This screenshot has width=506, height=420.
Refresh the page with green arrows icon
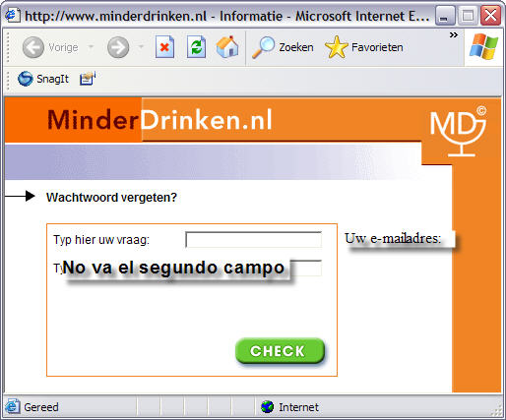[x=196, y=47]
